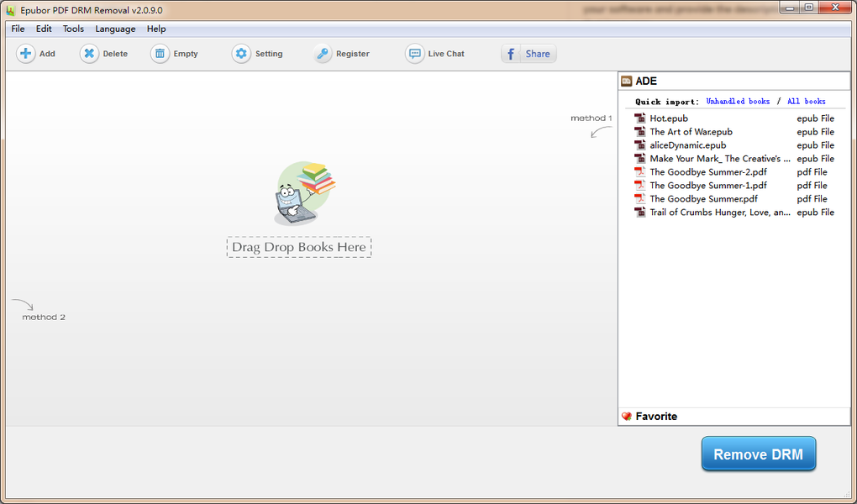Select The Art of War.epub name

691,132
